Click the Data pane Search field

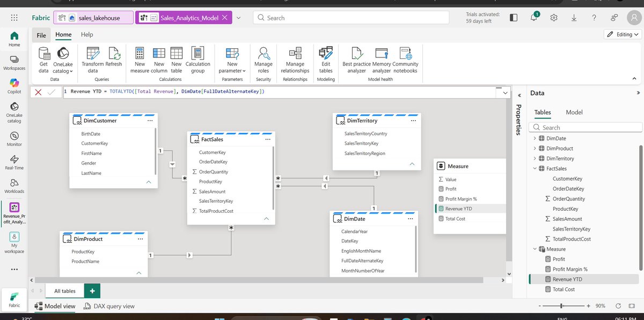coord(585,128)
